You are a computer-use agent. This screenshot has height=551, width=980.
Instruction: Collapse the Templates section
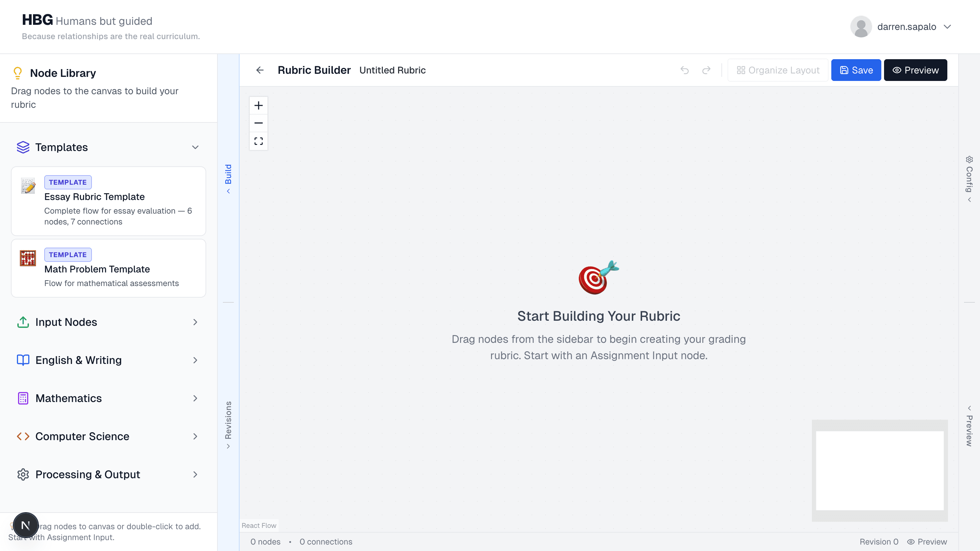coord(195,147)
